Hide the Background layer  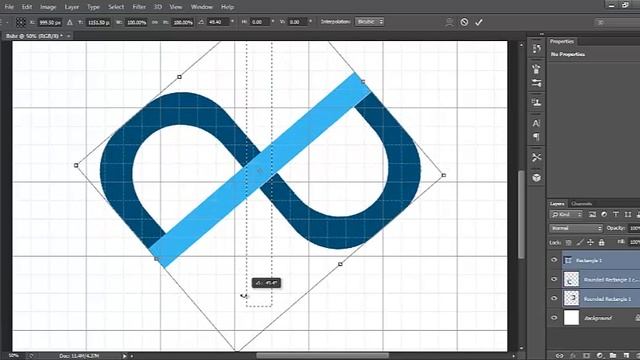554,318
